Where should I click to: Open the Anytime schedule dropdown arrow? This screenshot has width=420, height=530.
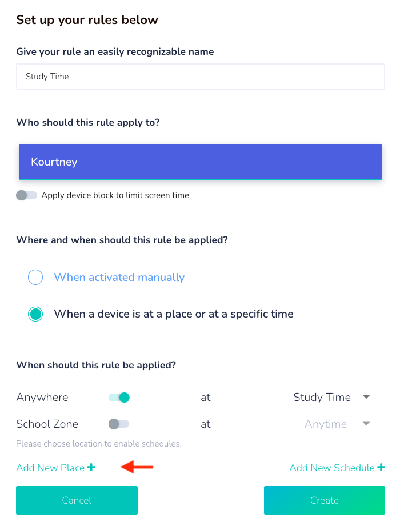click(367, 424)
